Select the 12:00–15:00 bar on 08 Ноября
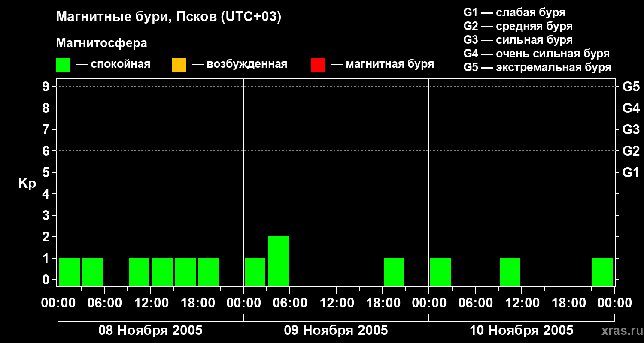Image resolution: width=644 pixels, height=343 pixels. [x=162, y=272]
